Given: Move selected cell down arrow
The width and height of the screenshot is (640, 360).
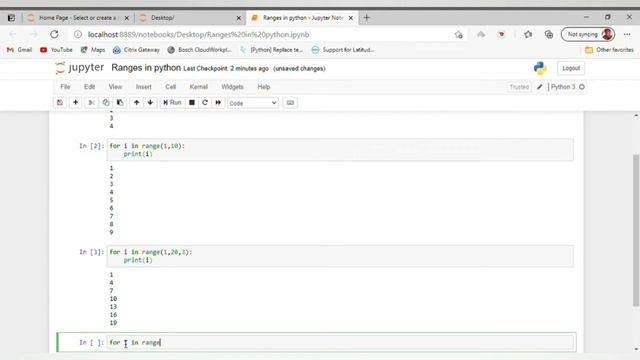Looking at the screenshot, I should [x=150, y=103].
